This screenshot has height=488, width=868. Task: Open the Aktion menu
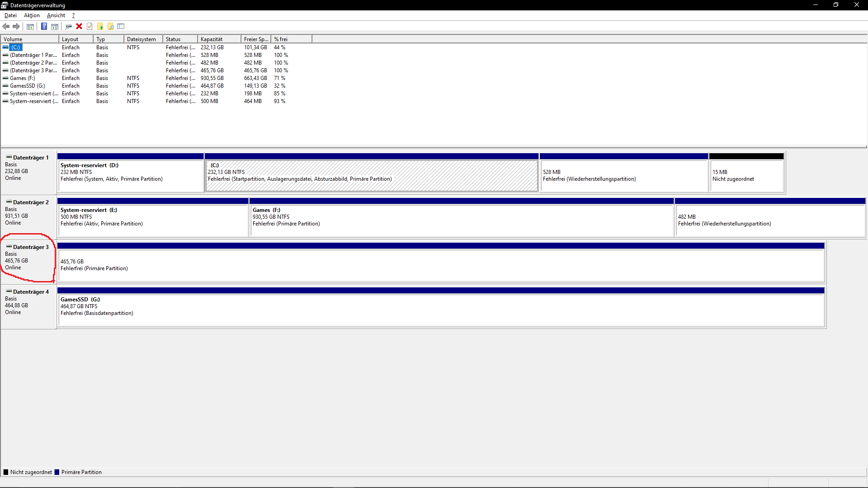(32, 15)
